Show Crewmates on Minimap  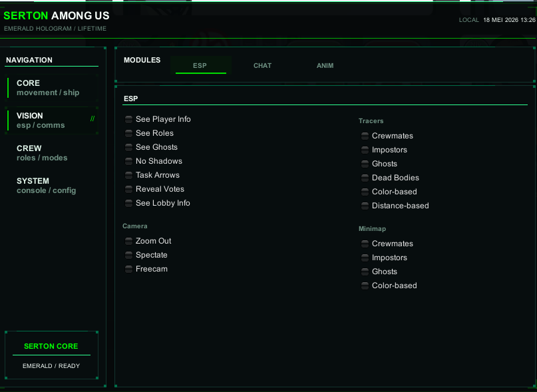pyautogui.click(x=365, y=244)
